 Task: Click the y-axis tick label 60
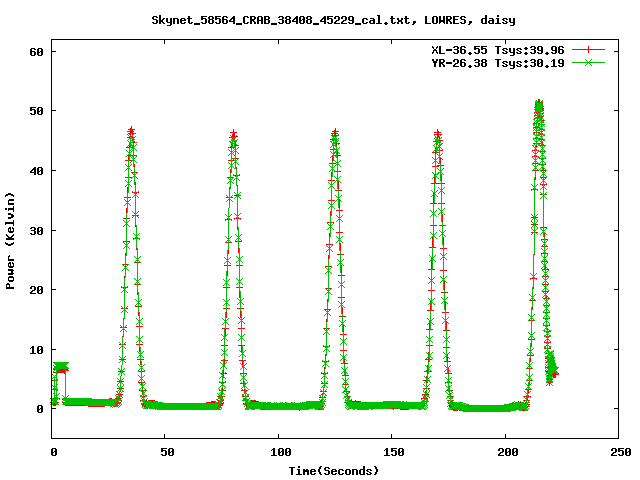36,52
